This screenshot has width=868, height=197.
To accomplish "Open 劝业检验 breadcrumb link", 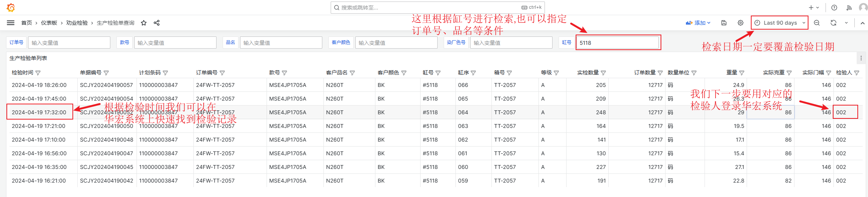I will coord(77,23).
